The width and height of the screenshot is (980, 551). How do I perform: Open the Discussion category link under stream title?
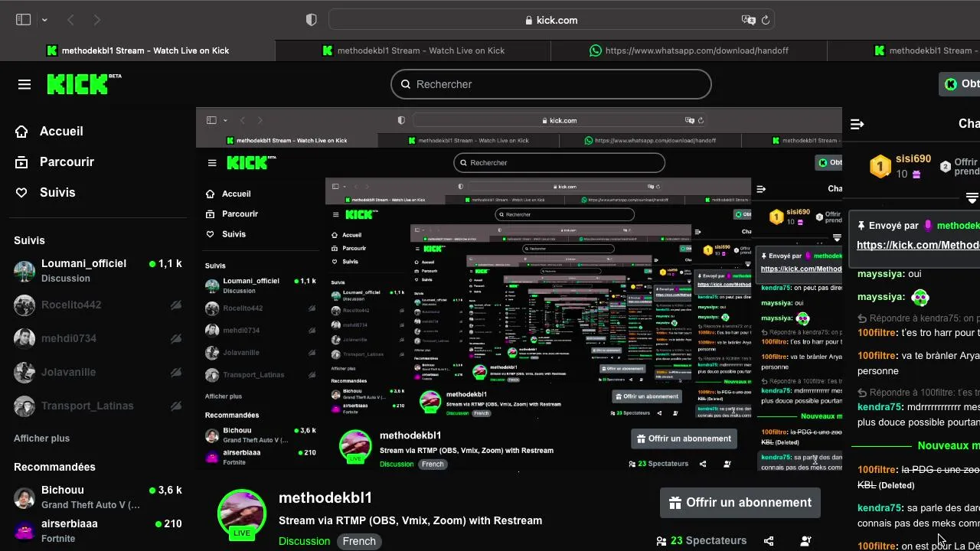pos(304,541)
